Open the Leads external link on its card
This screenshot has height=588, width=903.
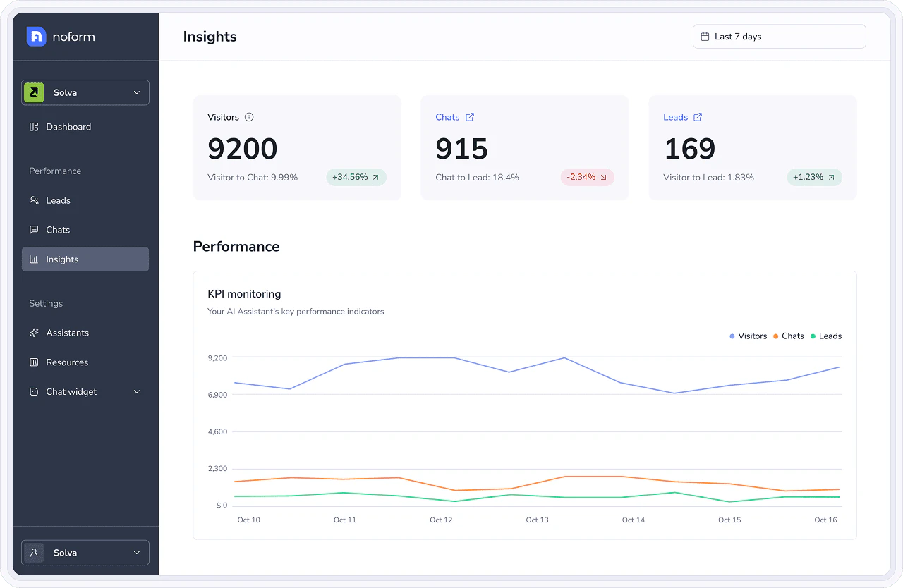(698, 117)
